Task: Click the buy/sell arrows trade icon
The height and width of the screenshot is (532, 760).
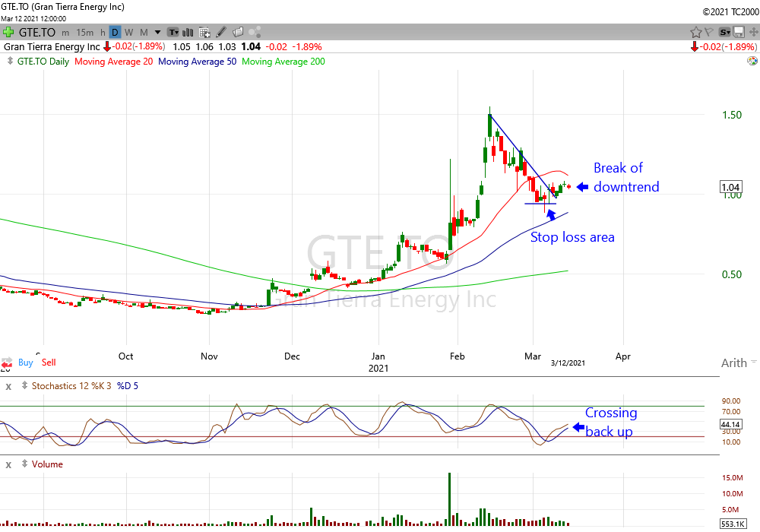Action: pyautogui.click(x=7, y=363)
